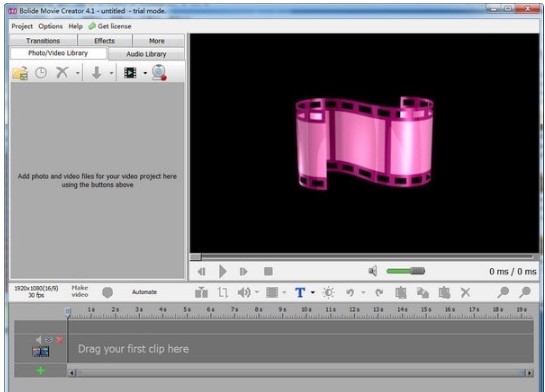Screen dimensions: 545x392
Task: Click the brightness adjustment sun icon
Action: coord(328,293)
